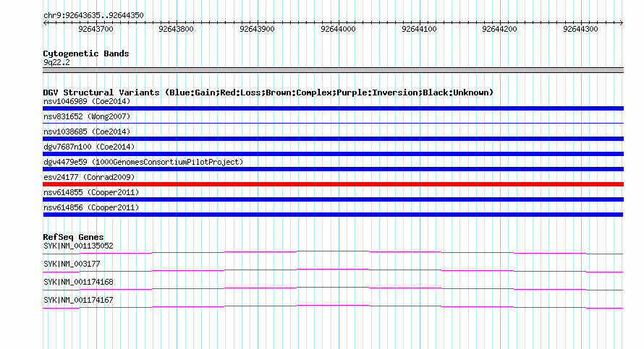The image size is (644, 349).
Task: Open variant dgv7687n100 (Coe2014) label
Action: click(89, 147)
